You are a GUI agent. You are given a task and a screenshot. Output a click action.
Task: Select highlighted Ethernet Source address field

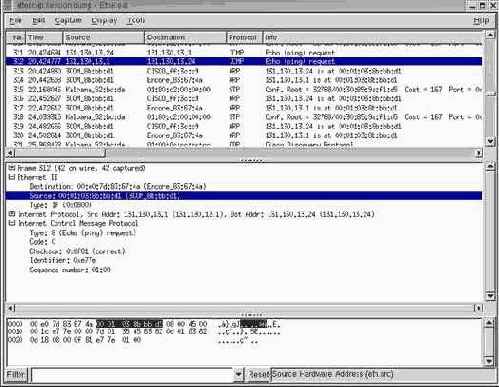tap(244, 196)
